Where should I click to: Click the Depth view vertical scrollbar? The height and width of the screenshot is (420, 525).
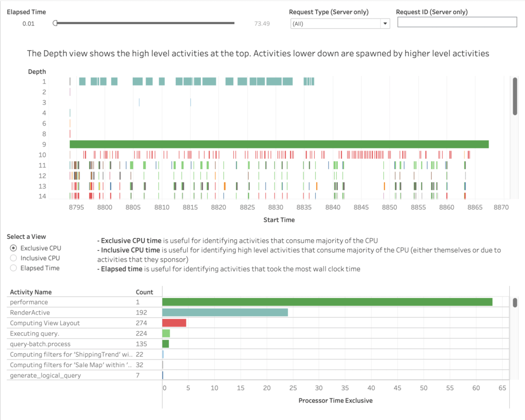pyautogui.click(x=515, y=96)
